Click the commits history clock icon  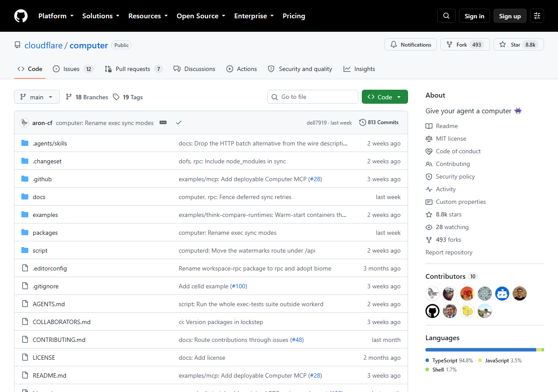[362, 122]
